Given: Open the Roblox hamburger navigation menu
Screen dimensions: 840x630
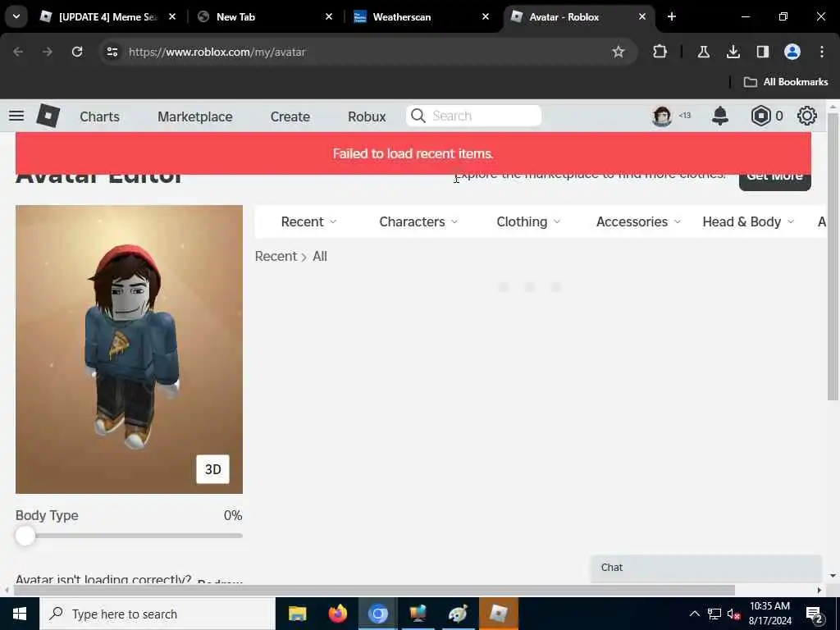Looking at the screenshot, I should [x=16, y=116].
